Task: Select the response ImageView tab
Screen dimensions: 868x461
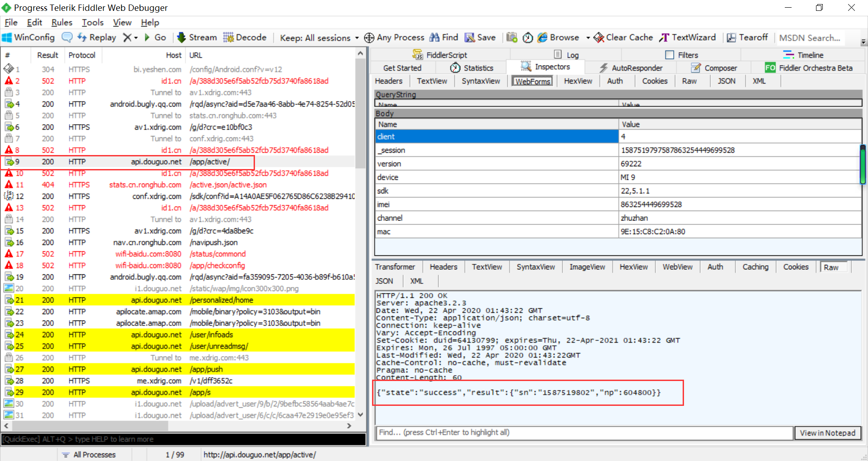Action: 587,267
